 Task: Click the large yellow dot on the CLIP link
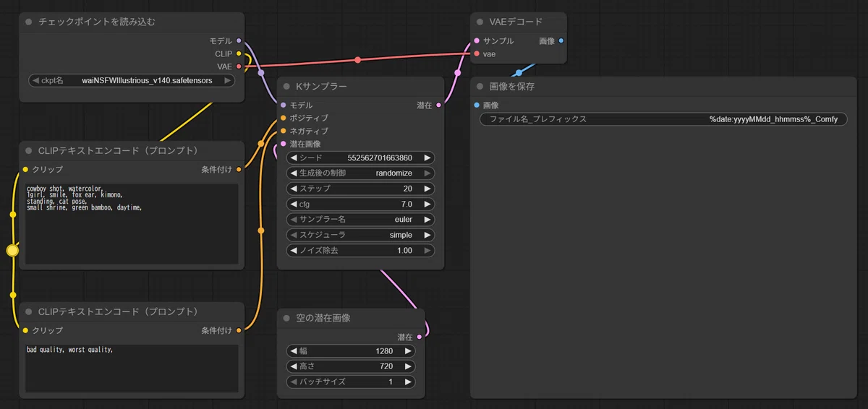(12, 251)
